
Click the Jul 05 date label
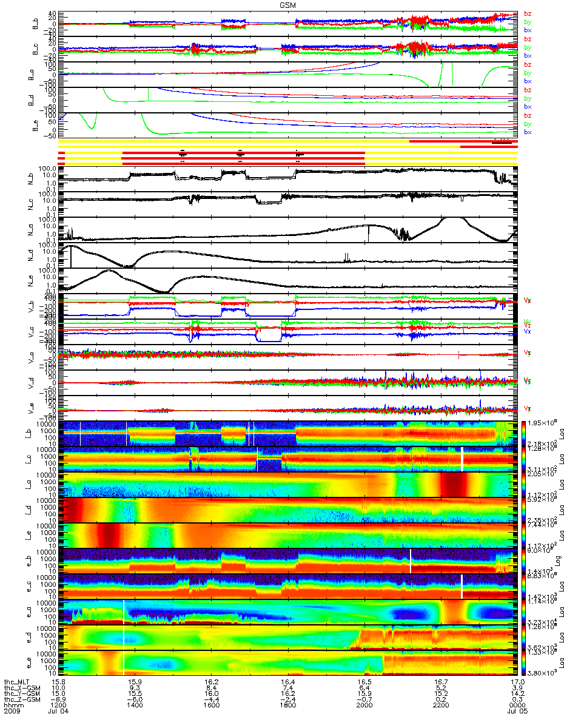click(x=516, y=712)
